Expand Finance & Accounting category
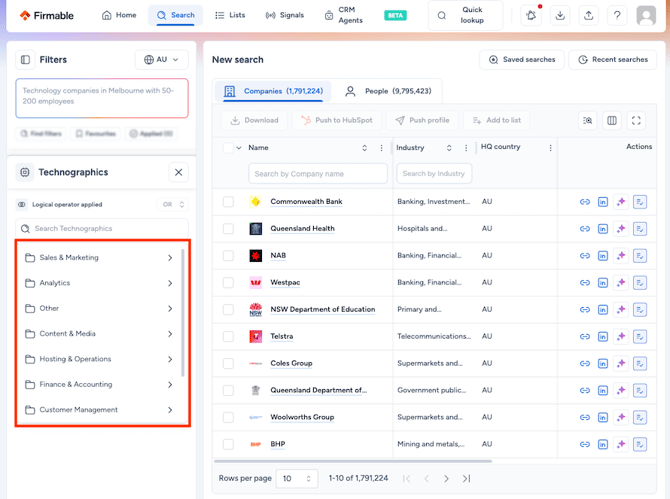670x499 pixels. (x=99, y=385)
